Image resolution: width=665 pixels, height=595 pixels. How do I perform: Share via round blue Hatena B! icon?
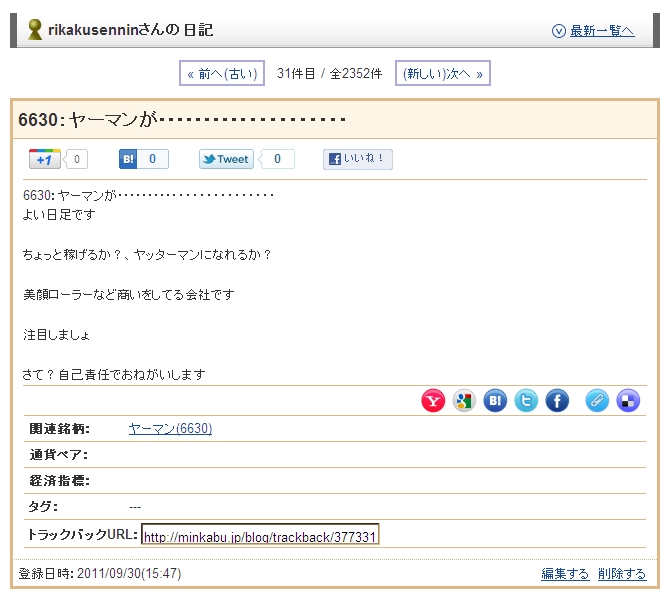tap(495, 400)
